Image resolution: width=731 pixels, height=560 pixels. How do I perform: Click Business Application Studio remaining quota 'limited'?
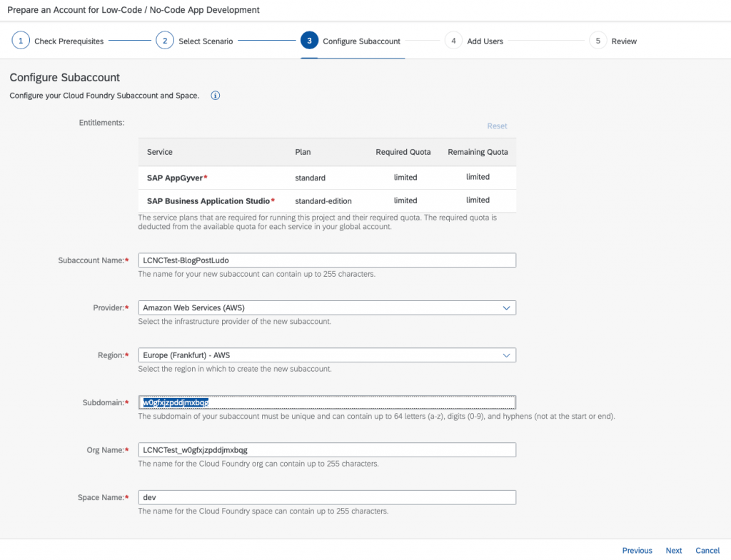click(x=478, y=200)
